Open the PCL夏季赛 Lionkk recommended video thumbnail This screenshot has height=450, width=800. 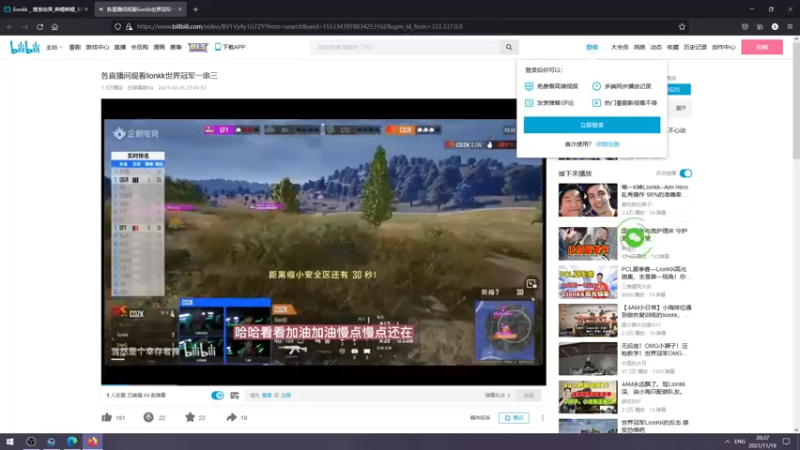[x=588, y=282]
